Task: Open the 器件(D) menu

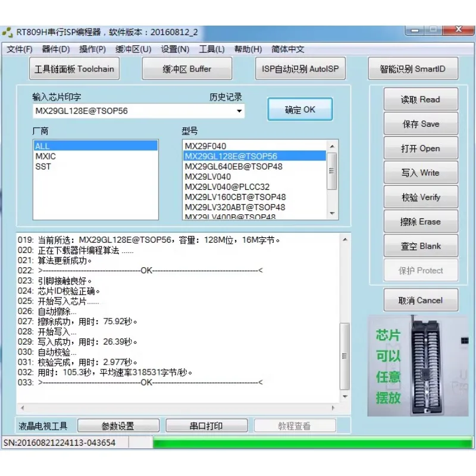Action: [56, 49]
